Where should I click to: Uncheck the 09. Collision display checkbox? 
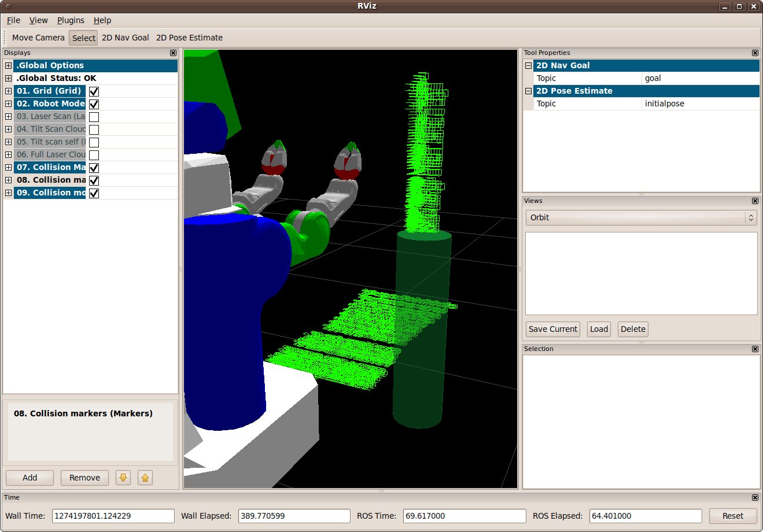tap(94, 193)
